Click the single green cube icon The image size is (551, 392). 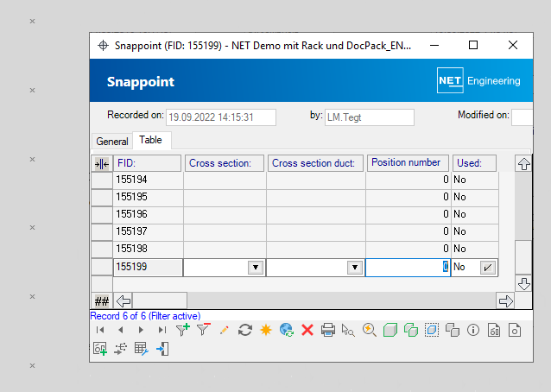(390, 330)
